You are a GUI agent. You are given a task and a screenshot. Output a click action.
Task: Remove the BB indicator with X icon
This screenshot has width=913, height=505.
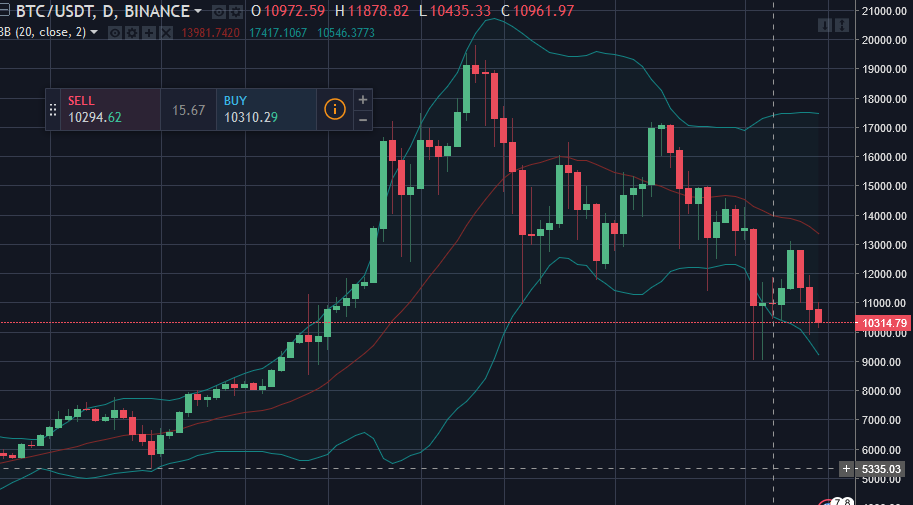click(165, 32)
